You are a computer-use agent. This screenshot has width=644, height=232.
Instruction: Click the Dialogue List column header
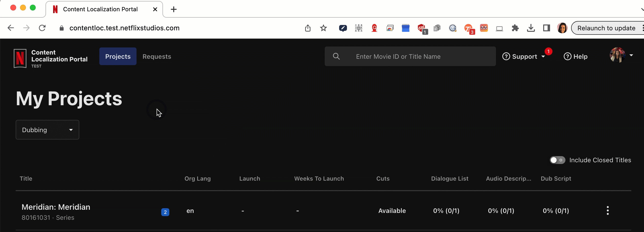click(449, 178)
